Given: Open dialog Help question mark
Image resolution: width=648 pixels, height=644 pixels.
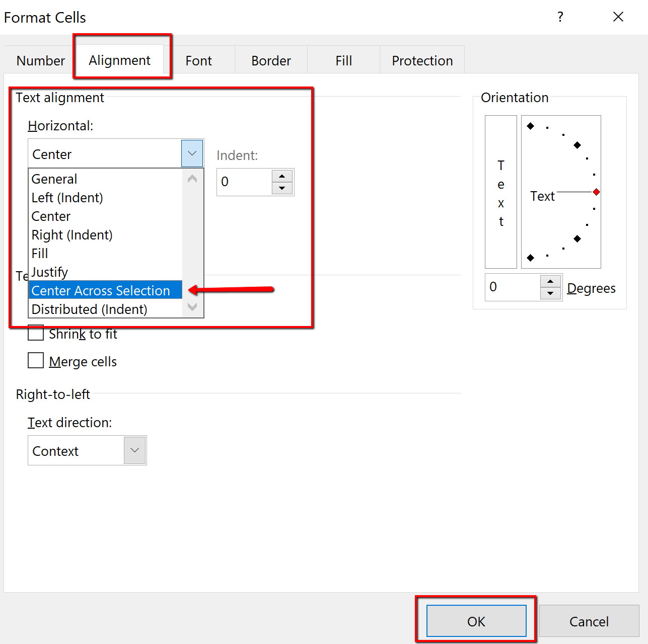Looking at the screenshot, I should click(x=560, y=17).
